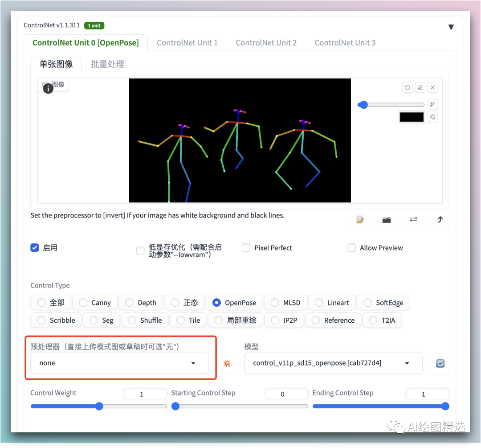The width and height of the screenshot is (481, 448).
Task: Click the mirror webcam swap arrows icon
Action: (413, 220)
